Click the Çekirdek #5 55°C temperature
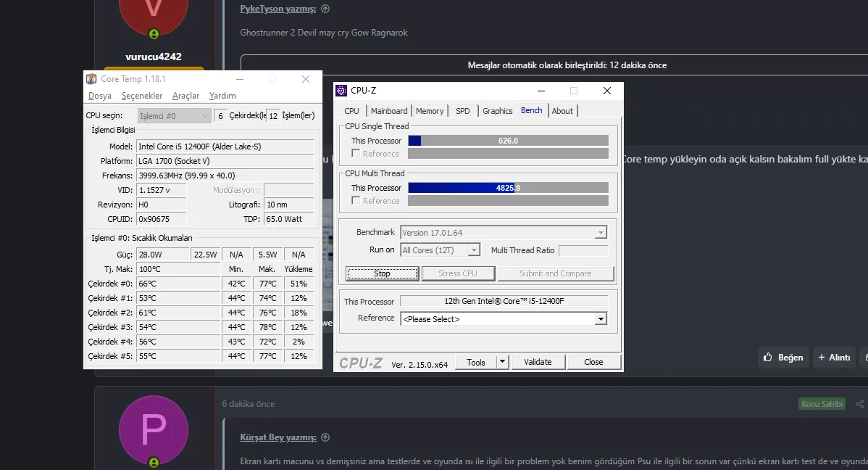The image size is (868, 470). pos(178,356)
